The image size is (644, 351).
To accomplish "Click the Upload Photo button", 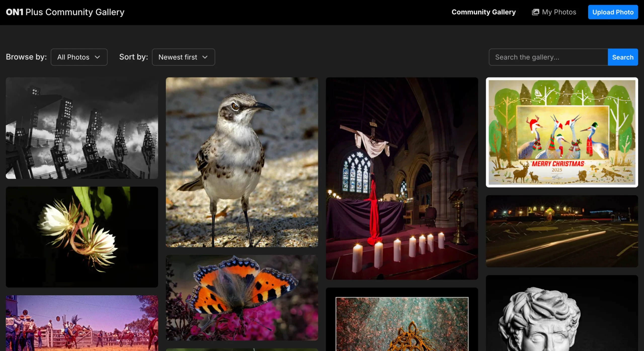I will click(x=613, y=12).
